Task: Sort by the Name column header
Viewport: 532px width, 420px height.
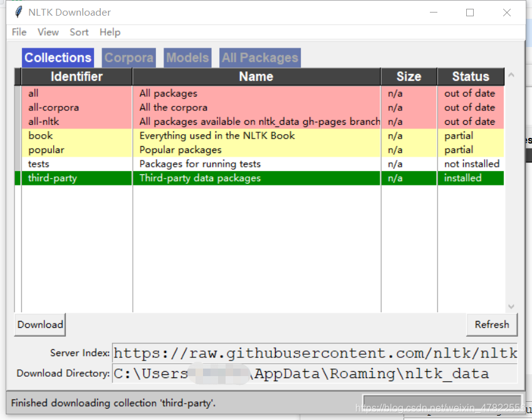Action: tap(256, 76)
